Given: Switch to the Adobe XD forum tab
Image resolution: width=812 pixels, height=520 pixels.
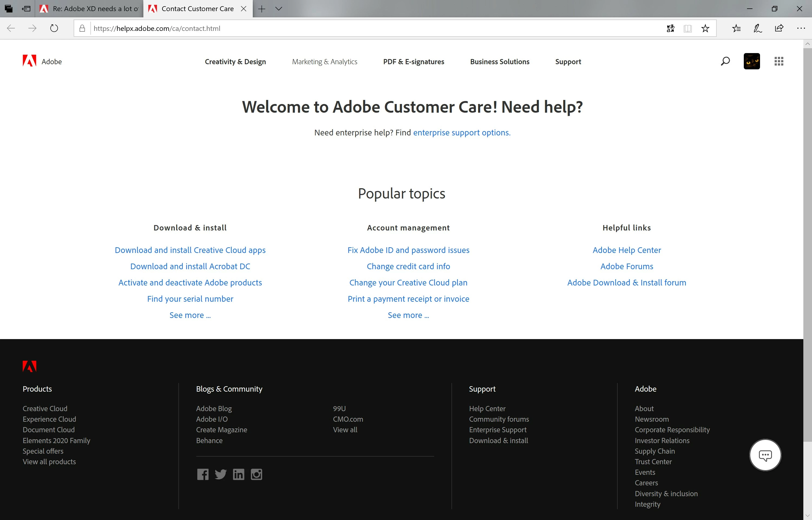Looking at the screenshot, I should click(x=89, y=9).
